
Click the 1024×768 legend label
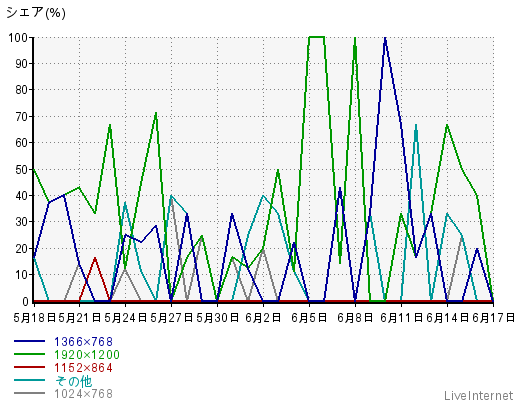click(x=83, y=394)
